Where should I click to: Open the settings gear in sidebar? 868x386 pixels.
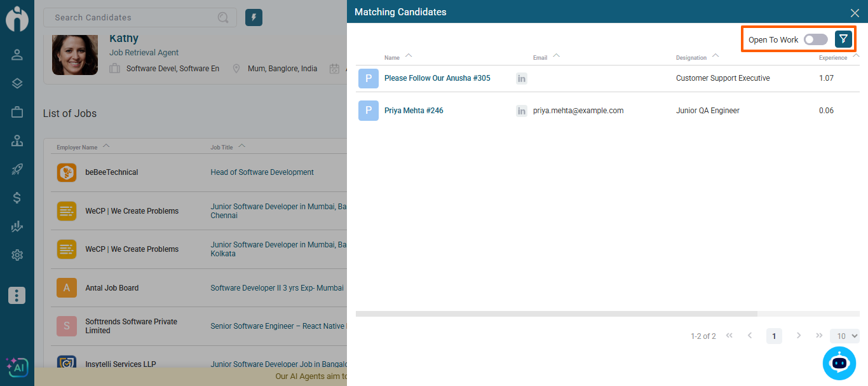(17, 255)
